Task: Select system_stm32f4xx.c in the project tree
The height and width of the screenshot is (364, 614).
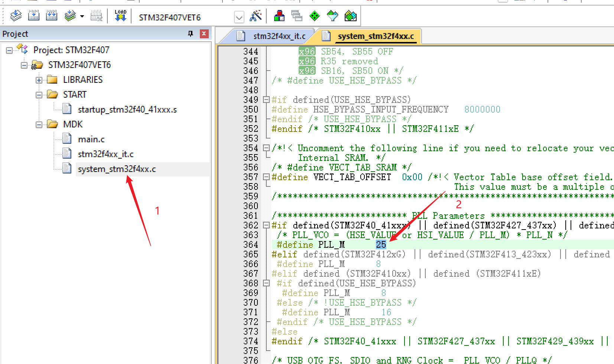Action: [x=117, y=169]
